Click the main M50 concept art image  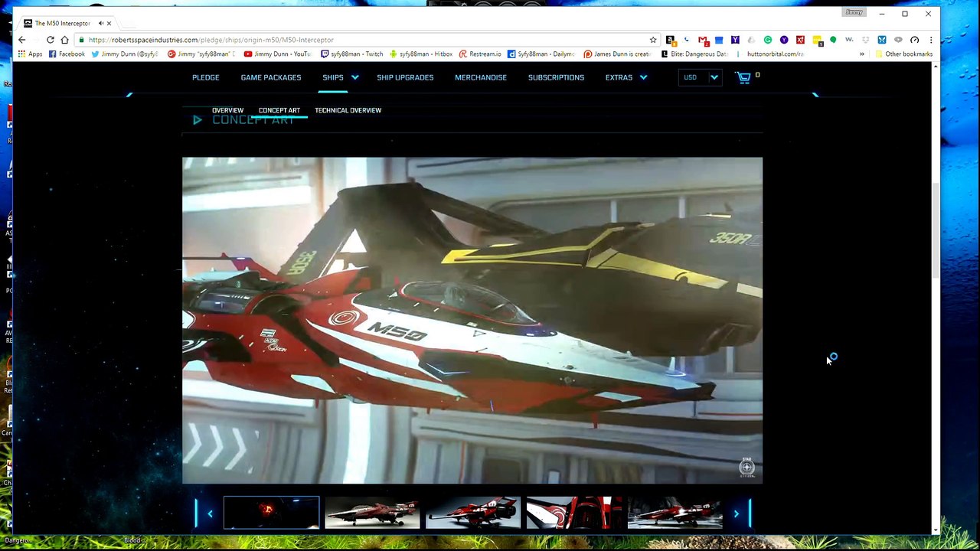point(472,320)
